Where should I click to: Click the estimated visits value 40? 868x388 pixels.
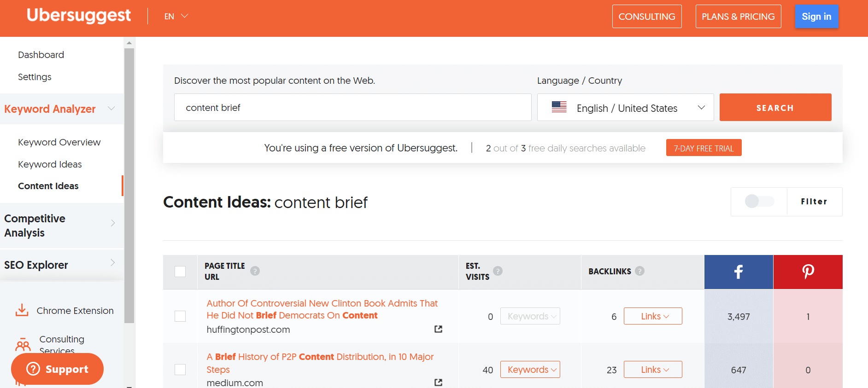(488, 370)
